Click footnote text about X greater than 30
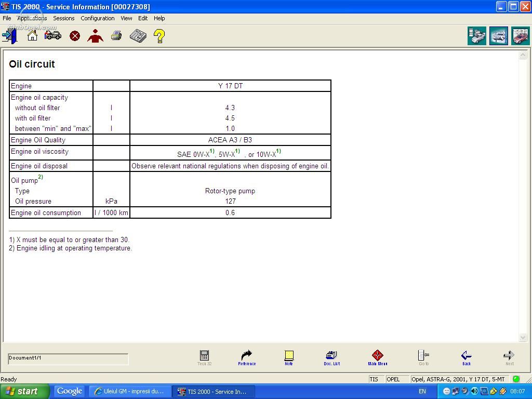Image resolution: width=532 pixels, height=399 pixels. click(69, 240)
